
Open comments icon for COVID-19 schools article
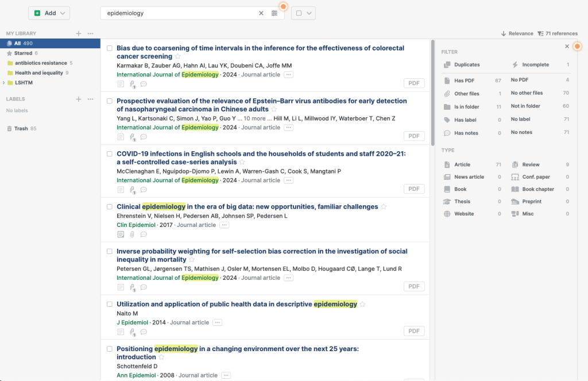pos(144,190)
